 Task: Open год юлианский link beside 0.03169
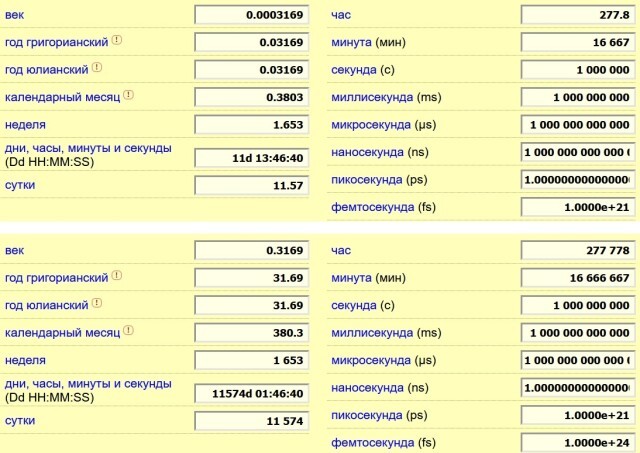coord(47,70)
